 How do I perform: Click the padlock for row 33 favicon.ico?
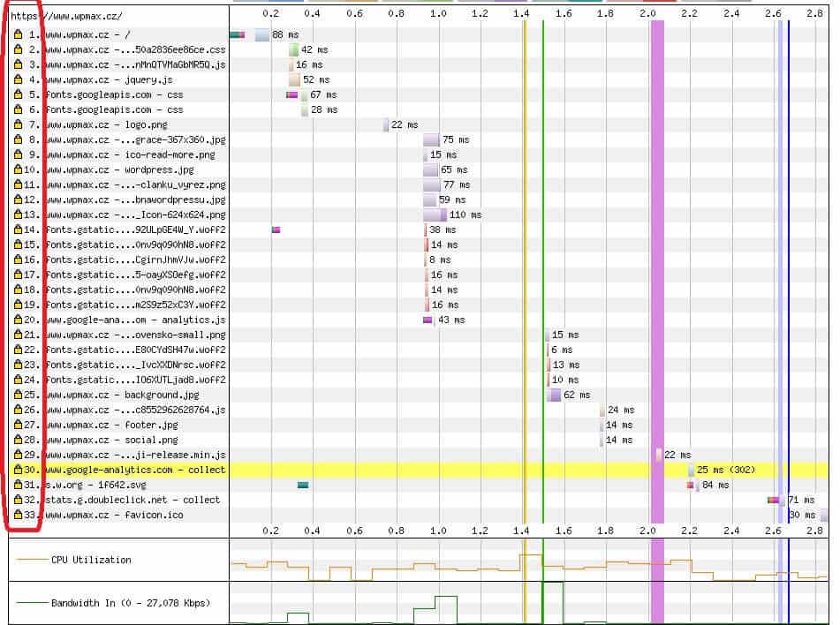point(18,515)
